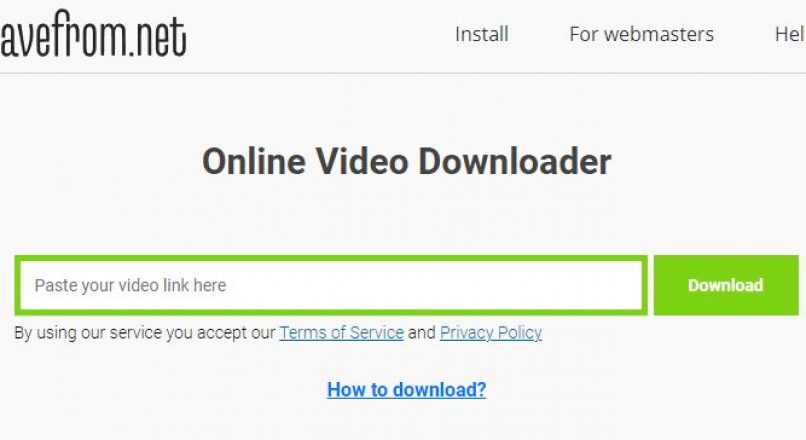Click the green Download button
Image resolution: width=806 pixels, height=440 pixels.
[x=726, y=285]
